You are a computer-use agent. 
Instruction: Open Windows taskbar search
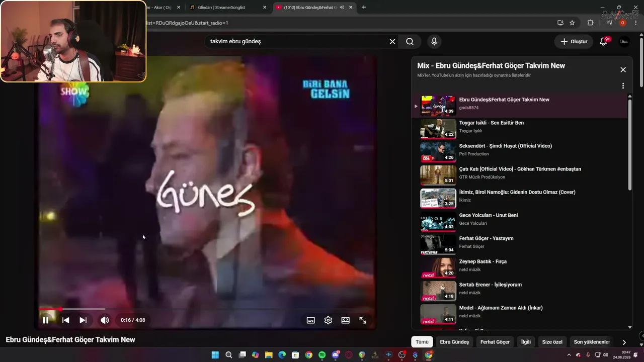[229, 355]
